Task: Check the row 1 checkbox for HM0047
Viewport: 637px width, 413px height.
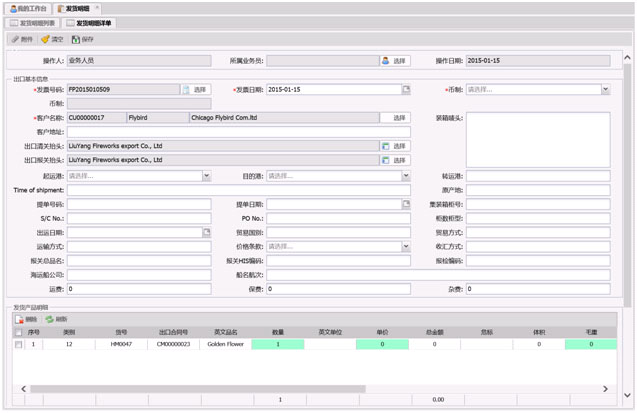Action: click(18, 345)
